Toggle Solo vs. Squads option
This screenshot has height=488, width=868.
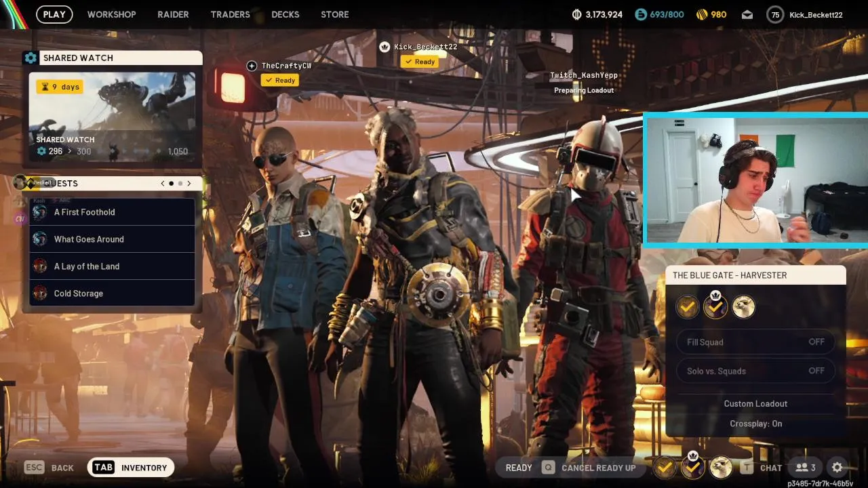tap(755, 371)
